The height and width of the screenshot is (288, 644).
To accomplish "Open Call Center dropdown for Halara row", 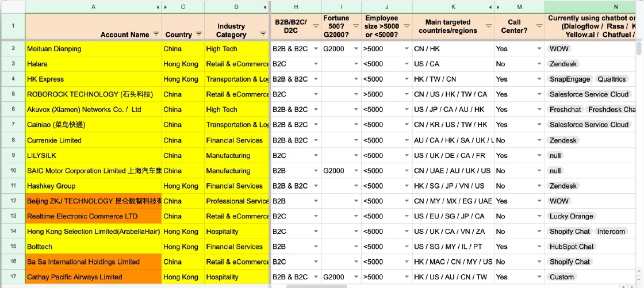I will pos(539,64).
